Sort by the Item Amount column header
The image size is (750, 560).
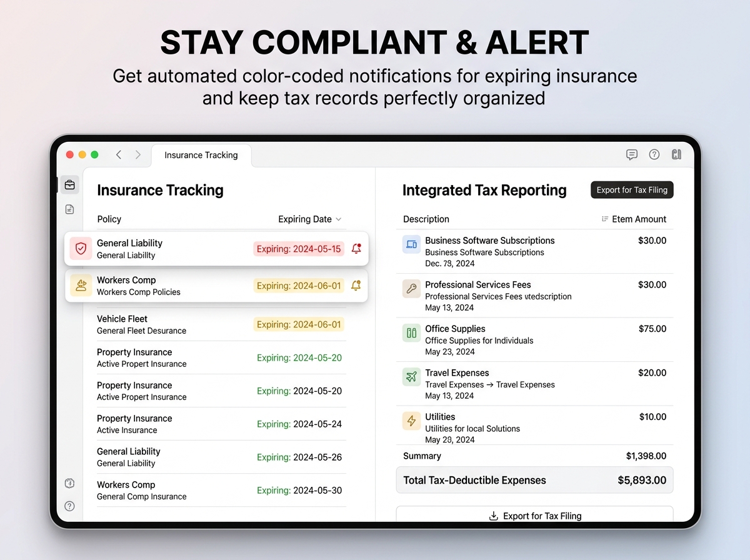[634, 219]
